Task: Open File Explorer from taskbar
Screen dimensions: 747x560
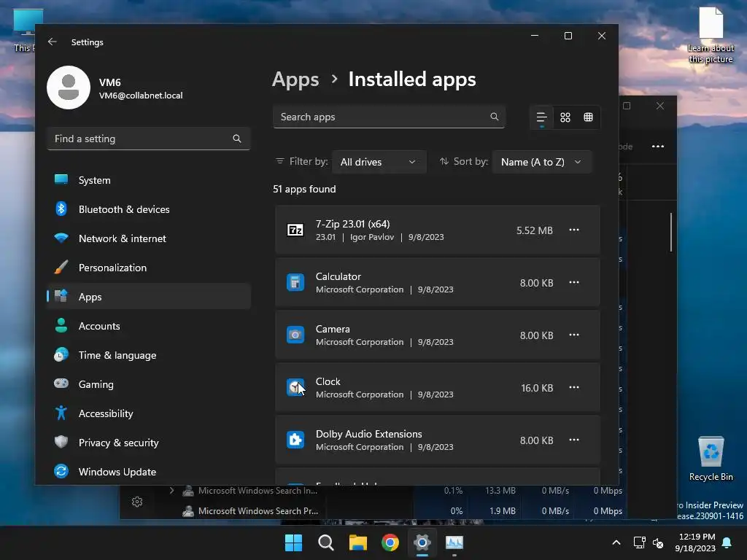Action: (357, 542)
